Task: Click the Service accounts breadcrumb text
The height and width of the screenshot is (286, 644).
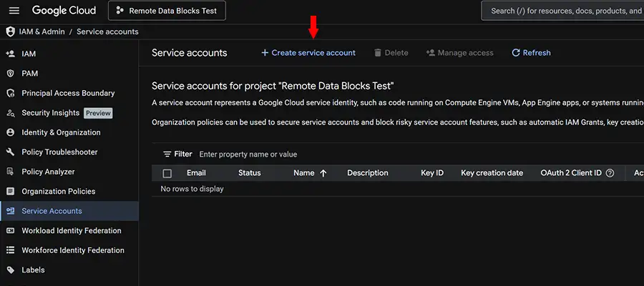Action: 107,31
